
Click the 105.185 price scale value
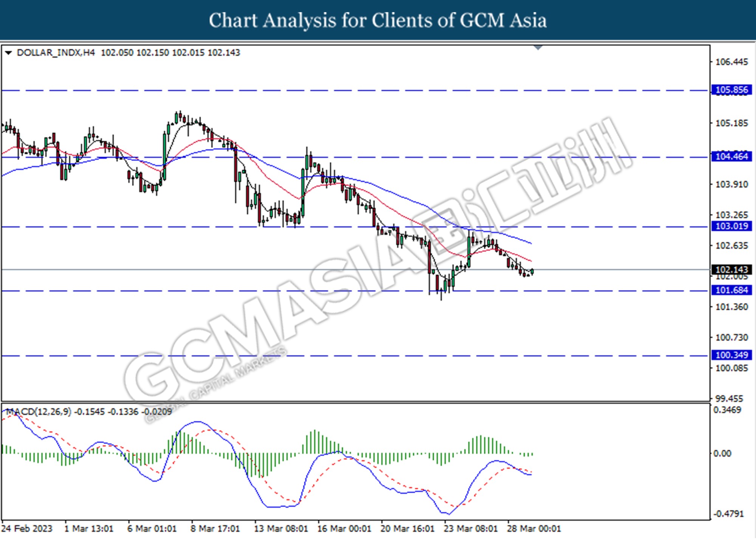click(731, 123)
